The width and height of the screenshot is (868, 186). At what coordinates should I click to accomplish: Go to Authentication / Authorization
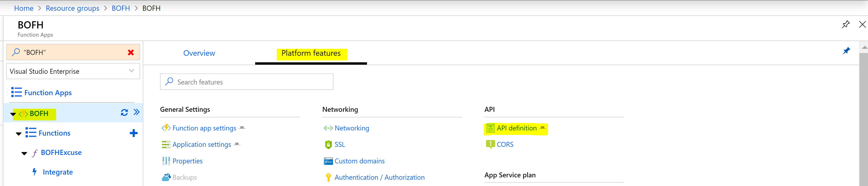[379, 177]
